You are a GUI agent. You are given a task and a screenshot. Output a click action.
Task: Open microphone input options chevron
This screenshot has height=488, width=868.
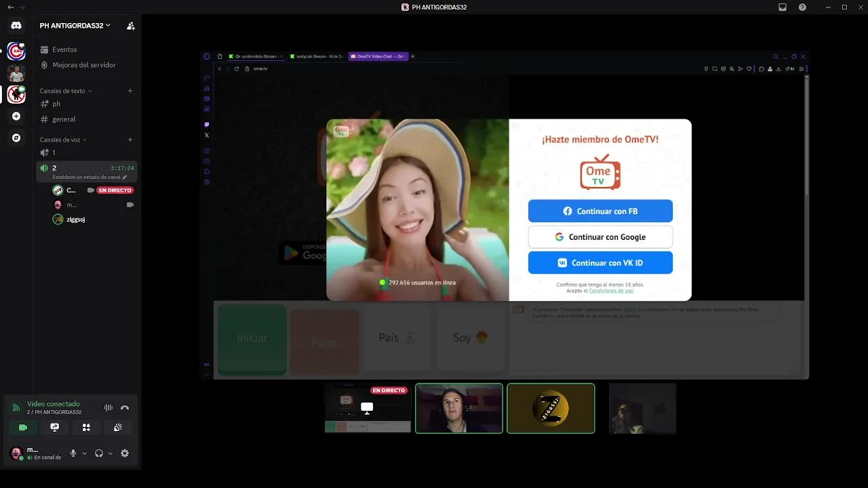(84, 453)
